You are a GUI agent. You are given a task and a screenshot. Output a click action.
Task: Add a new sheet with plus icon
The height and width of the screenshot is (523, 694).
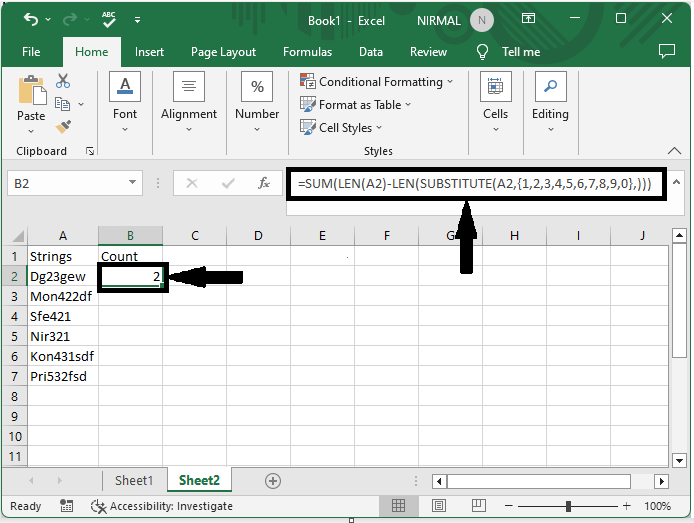coord(273,481)
